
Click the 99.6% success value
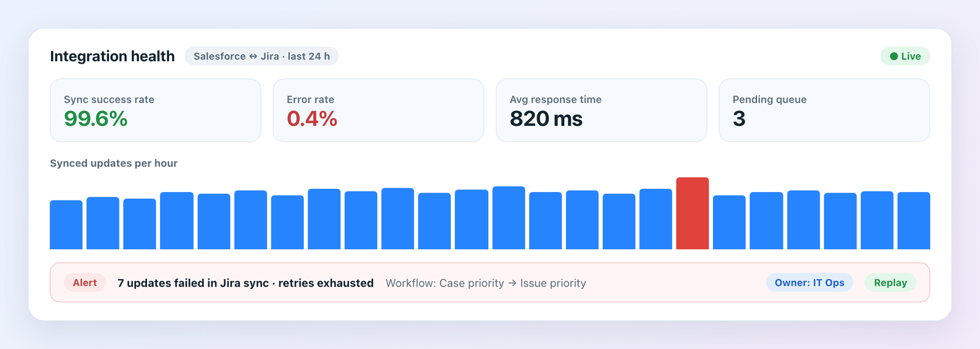click(96, 118)
